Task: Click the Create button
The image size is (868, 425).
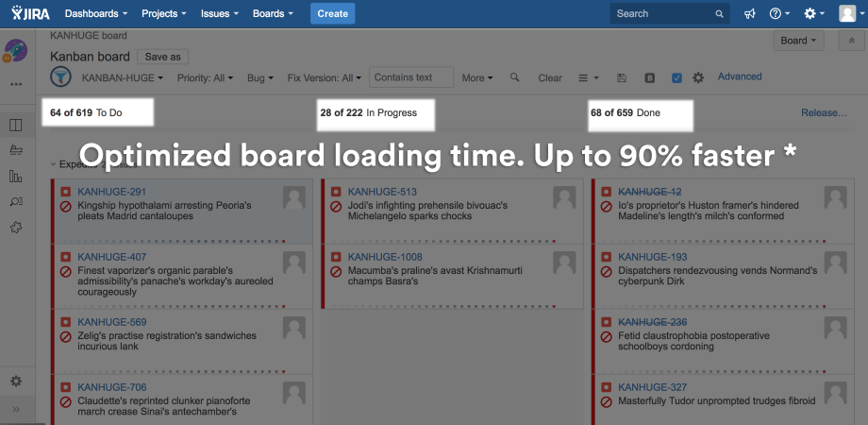Action: tap(332, 14)
